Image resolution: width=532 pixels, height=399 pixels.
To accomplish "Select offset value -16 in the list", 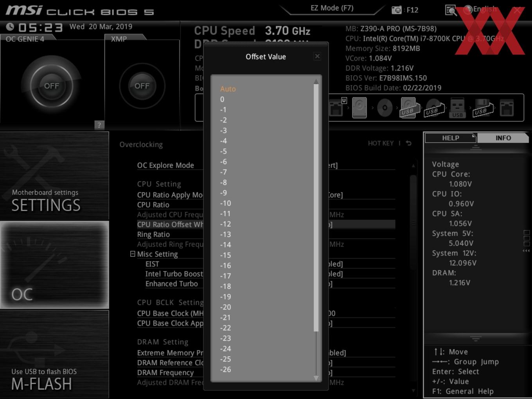I will point(225,265).
